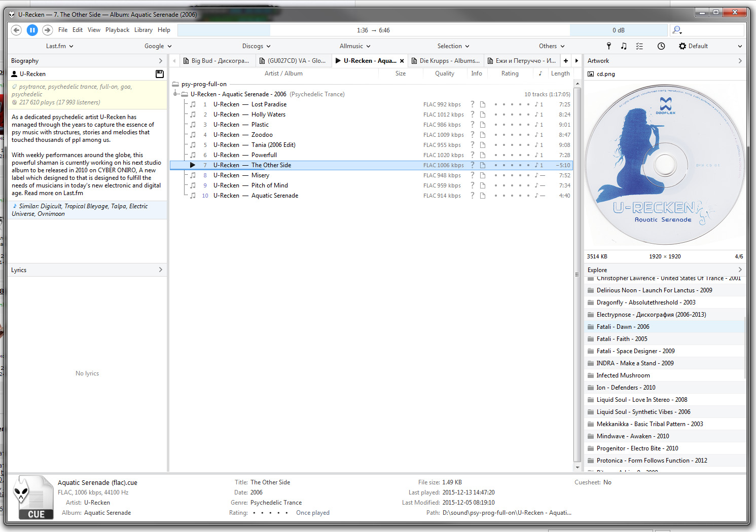The width and height of the screenshot is (756, 532).
Task: Expand the Explore panel chevron
Action: (740, 270)
